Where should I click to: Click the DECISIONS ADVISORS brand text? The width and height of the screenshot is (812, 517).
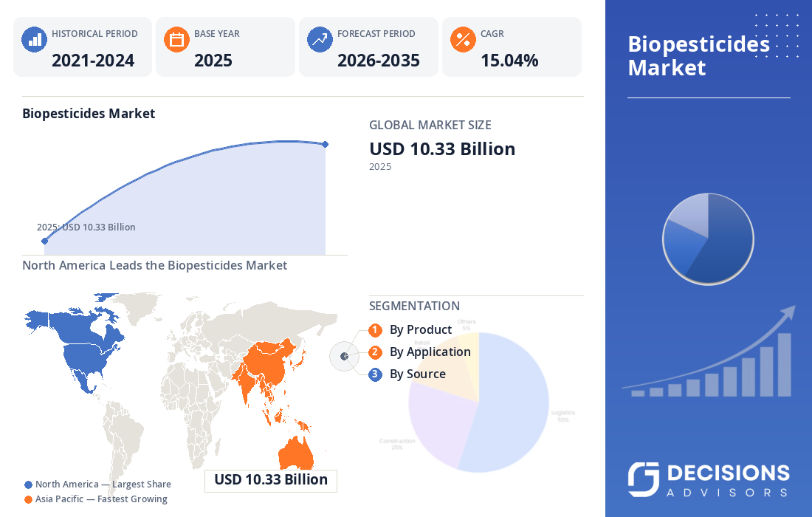(x=728, y=480)
